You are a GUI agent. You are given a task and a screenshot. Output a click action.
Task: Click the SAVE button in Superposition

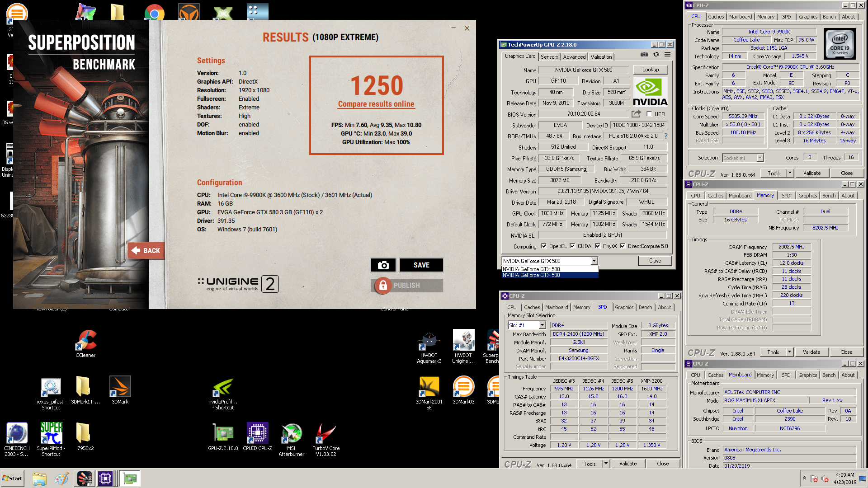[x=421, y=265]
